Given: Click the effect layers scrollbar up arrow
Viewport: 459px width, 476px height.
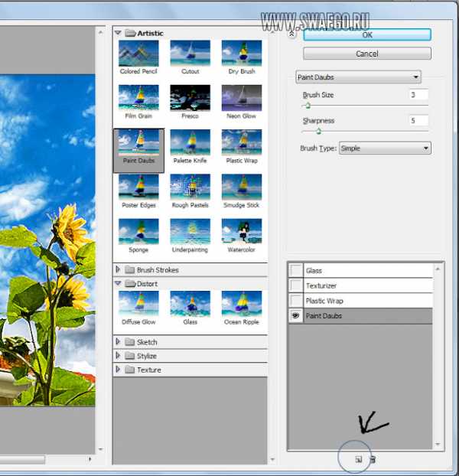Looking at the screenshot, I should click(438, 269).
